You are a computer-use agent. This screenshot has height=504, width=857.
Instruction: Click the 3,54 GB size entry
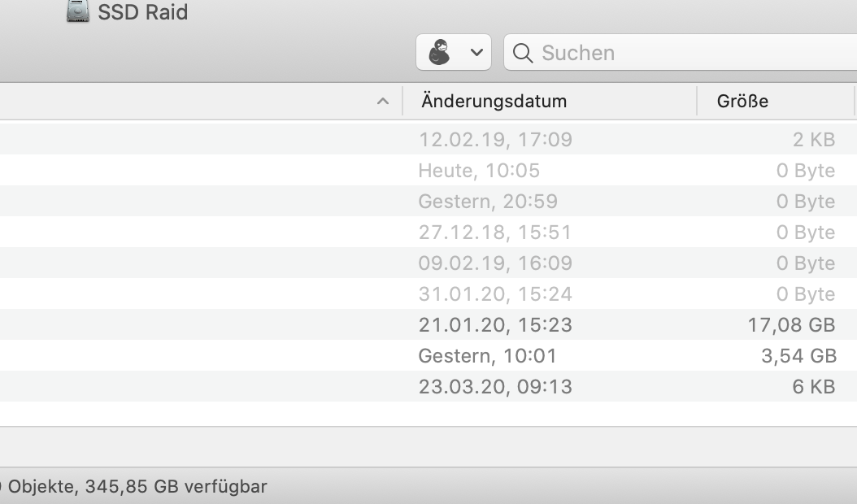[798, 355]
